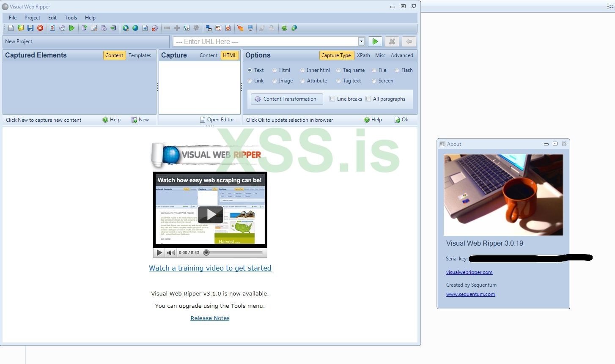Open the Edit menu
This screenshot has width=615, height=364.
click(52, 18)
